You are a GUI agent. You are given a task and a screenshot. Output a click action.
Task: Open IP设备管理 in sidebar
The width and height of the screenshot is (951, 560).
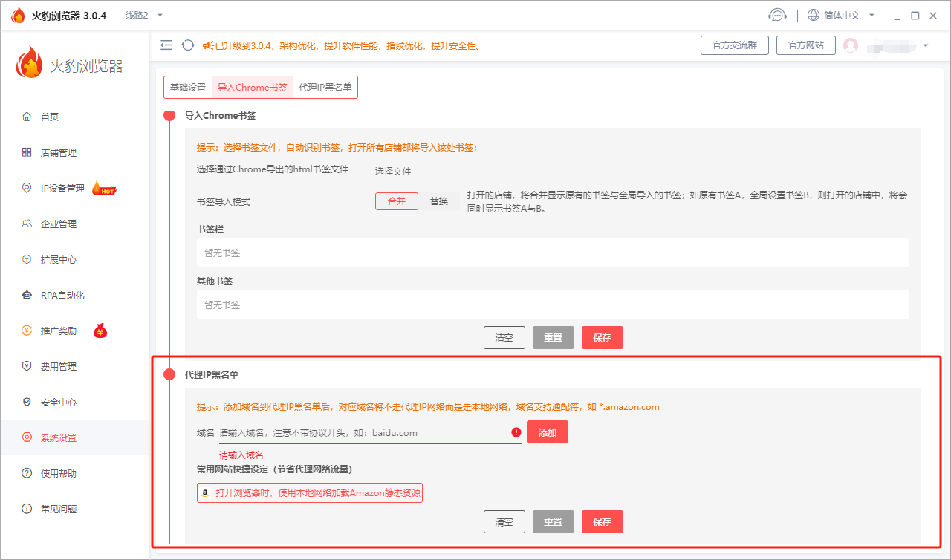pyautogui.click(x=62, y=188)
